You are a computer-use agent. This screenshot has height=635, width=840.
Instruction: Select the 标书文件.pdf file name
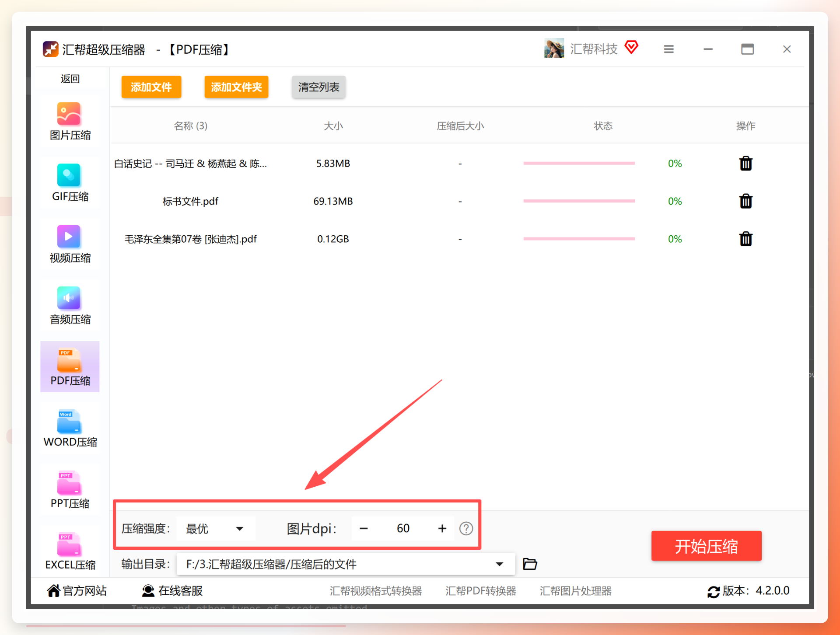pyautogui.click(x=190, y=201)
